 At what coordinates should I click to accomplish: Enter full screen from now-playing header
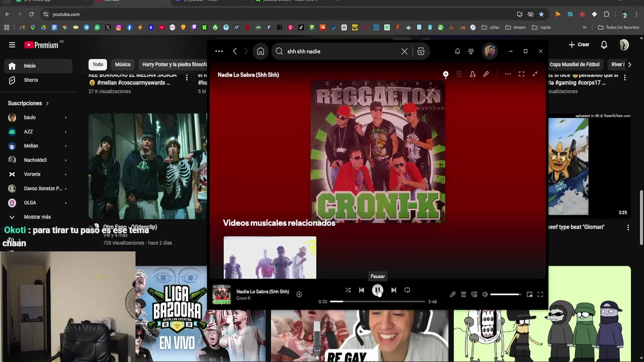pyautogui.click(x=522, y=74)
